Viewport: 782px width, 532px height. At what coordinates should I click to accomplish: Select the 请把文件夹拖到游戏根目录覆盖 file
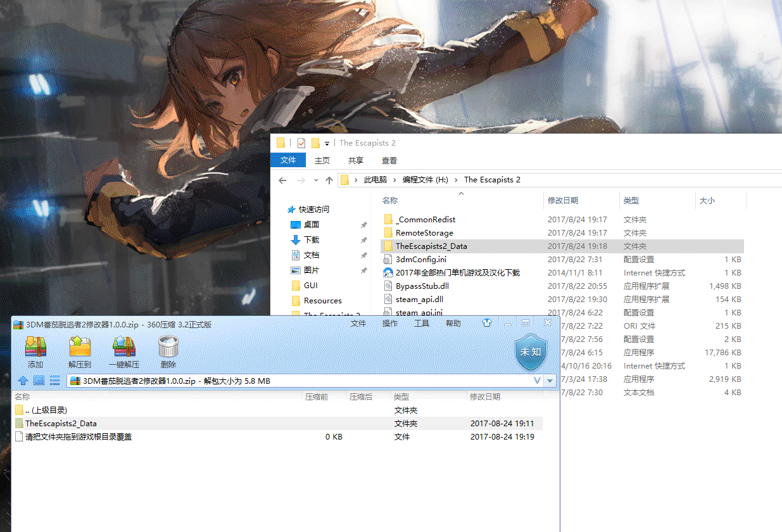(x=277, y=436)
